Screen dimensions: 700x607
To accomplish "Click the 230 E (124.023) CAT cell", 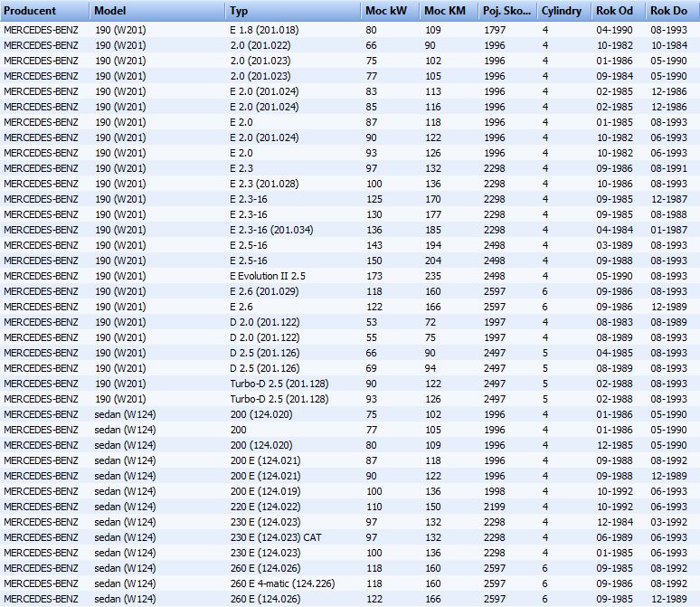I will click(x=276, y=537).
